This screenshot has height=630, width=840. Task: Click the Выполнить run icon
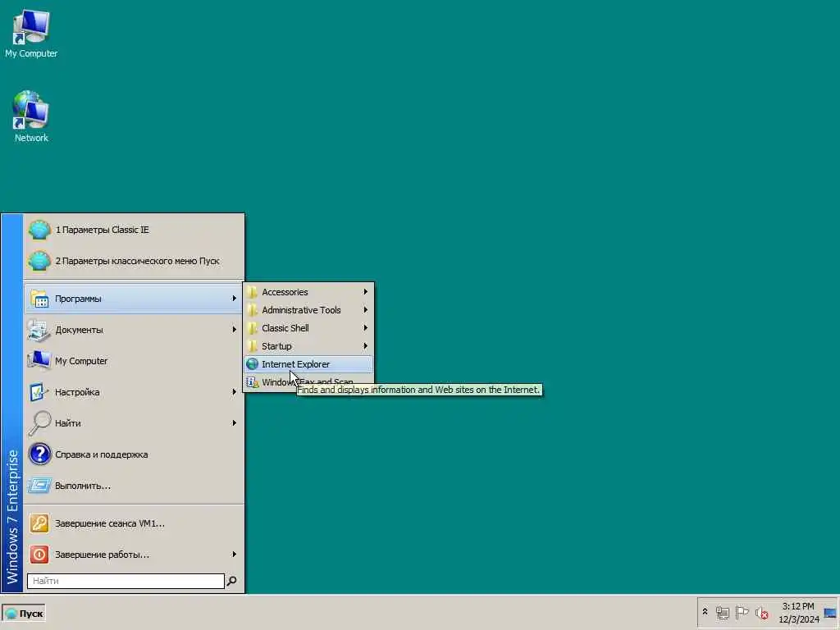point(39,486)
